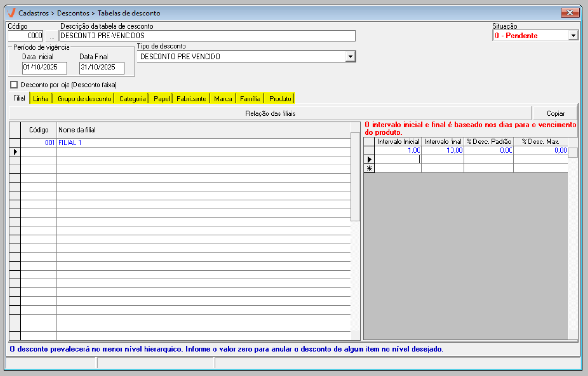Image resolution: width=588 pixels, height=376 pixels.
Task: Click Relação das filiais header button
Action: tap(270, 113)
